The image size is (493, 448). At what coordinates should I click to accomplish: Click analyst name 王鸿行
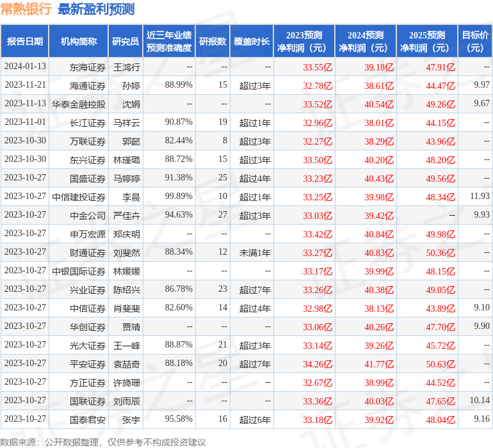(126, 67)
